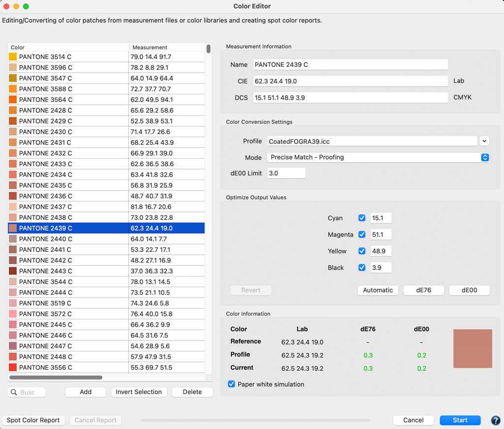Click the Automatic optimize button
Image resolution: width=504 pixels, height=429 pixels.
point(378,290)
